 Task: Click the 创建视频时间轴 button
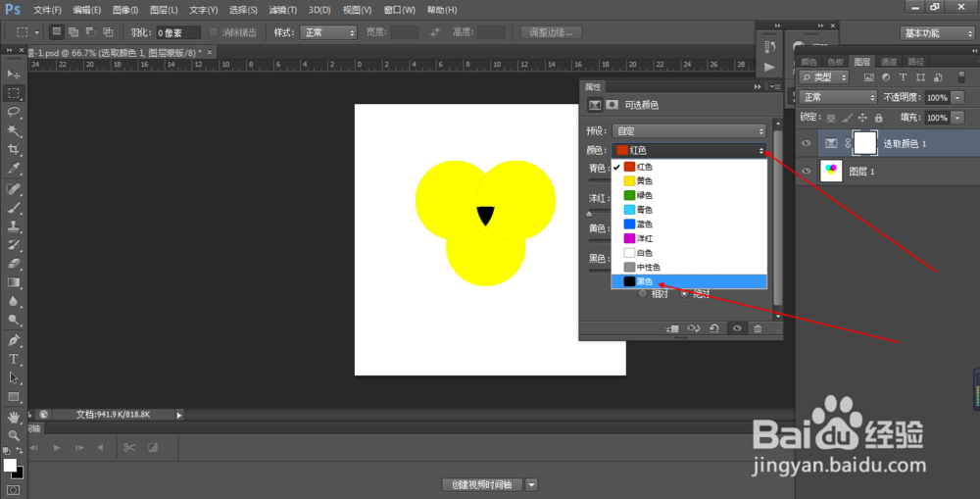click(482, 484)
